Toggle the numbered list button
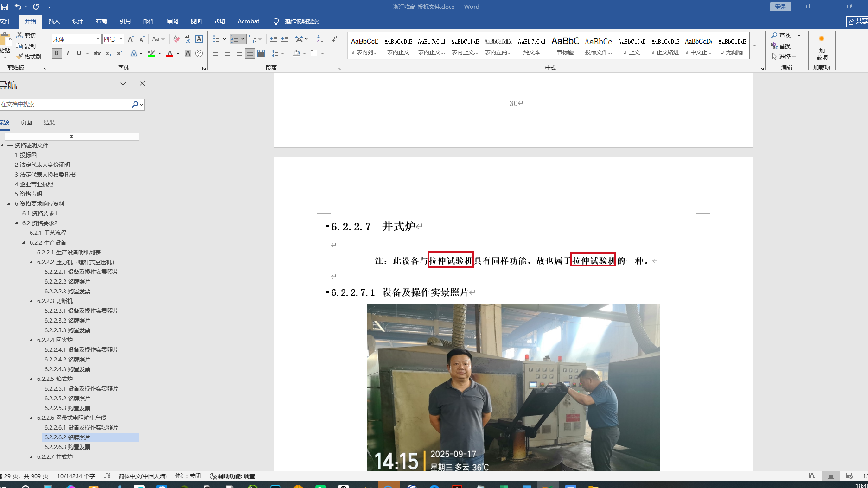This screenshot has width=868, height=488. (235, 39)
